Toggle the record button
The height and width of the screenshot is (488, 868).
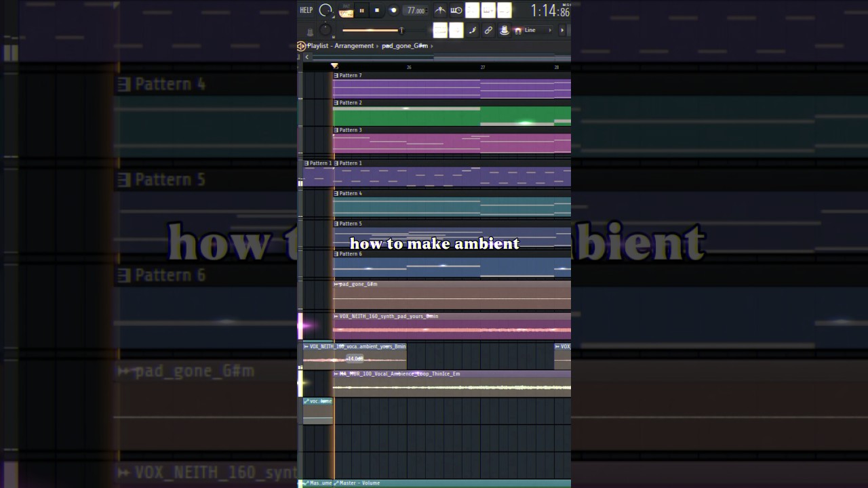(x=393, y=10)
